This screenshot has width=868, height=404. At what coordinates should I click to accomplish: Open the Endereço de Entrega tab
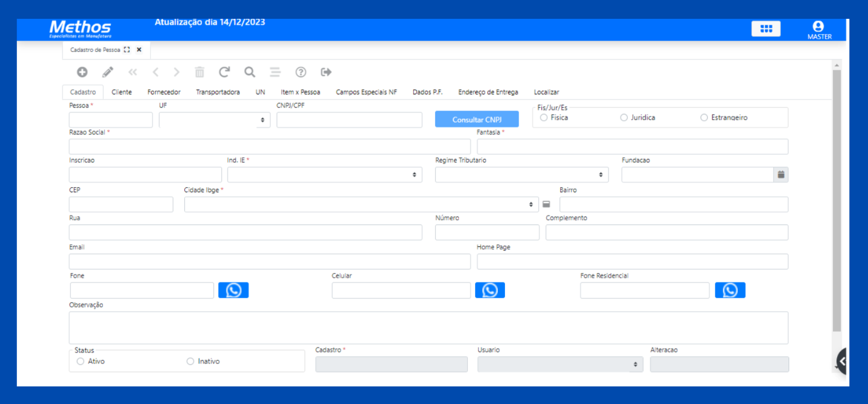[x=488, y=92]
